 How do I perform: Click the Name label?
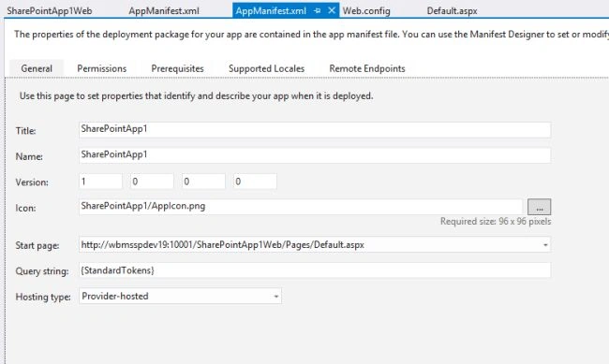[29, 156]
